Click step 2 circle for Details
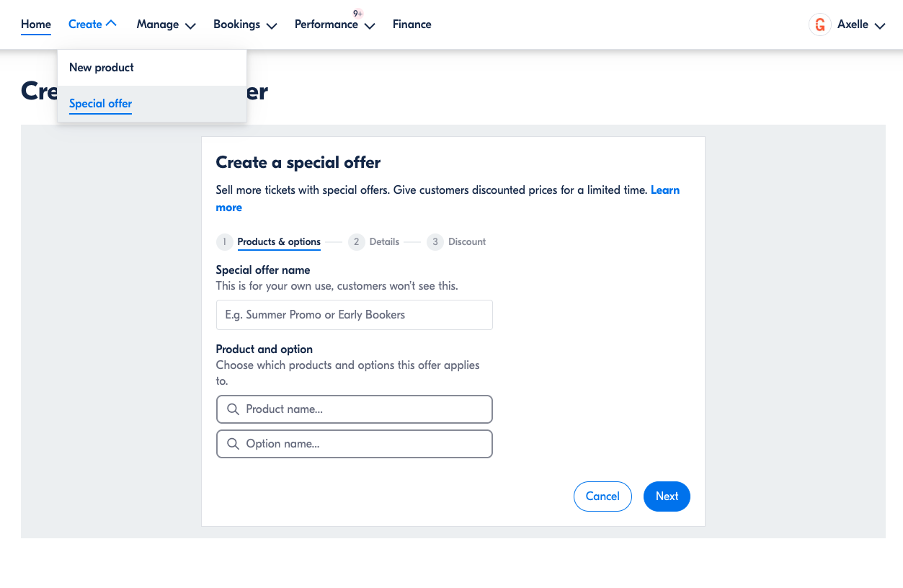The width and height of the screenshot is (903, 588). pyautogui.click(x=356, y=242)
